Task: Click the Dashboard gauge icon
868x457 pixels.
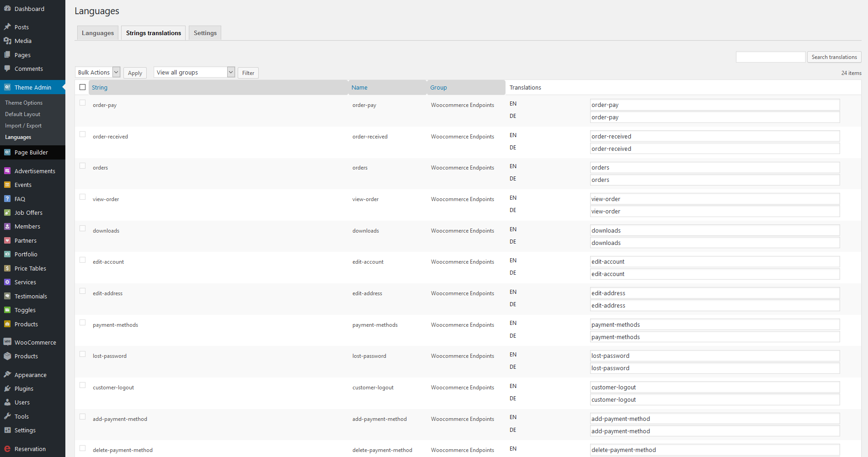Action: 7,9
